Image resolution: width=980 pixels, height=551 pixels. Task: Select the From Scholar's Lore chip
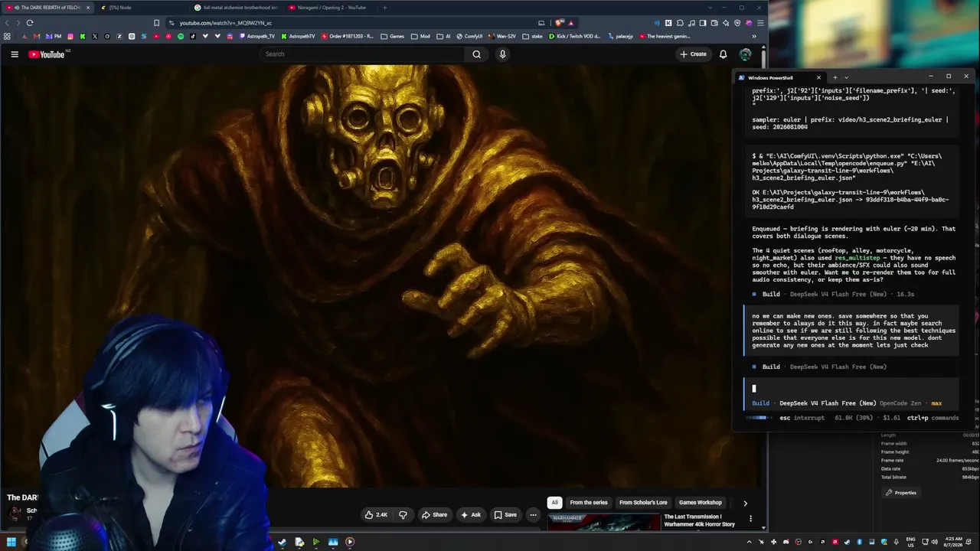pyautogui.click(x=643, y=503)
